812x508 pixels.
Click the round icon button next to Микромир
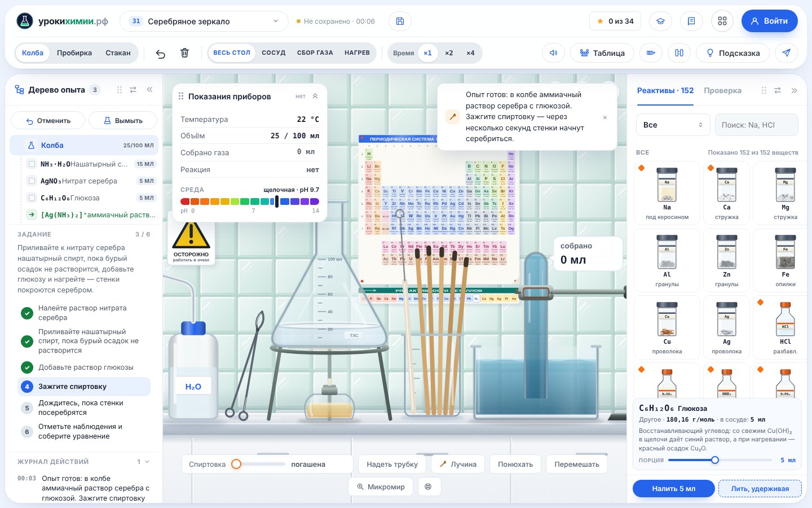(429, 487)
